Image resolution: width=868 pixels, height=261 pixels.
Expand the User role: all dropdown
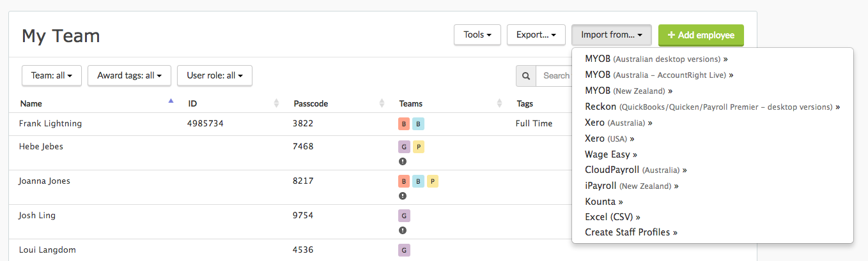tap(215, 75)
